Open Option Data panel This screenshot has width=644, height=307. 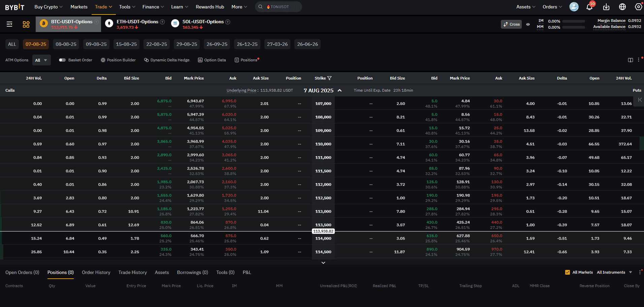pos(212,60)
